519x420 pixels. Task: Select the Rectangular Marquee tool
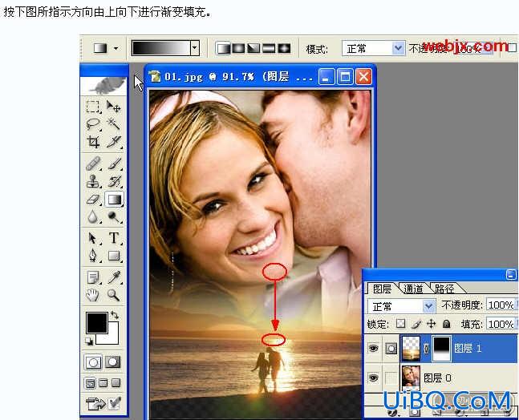93,107
